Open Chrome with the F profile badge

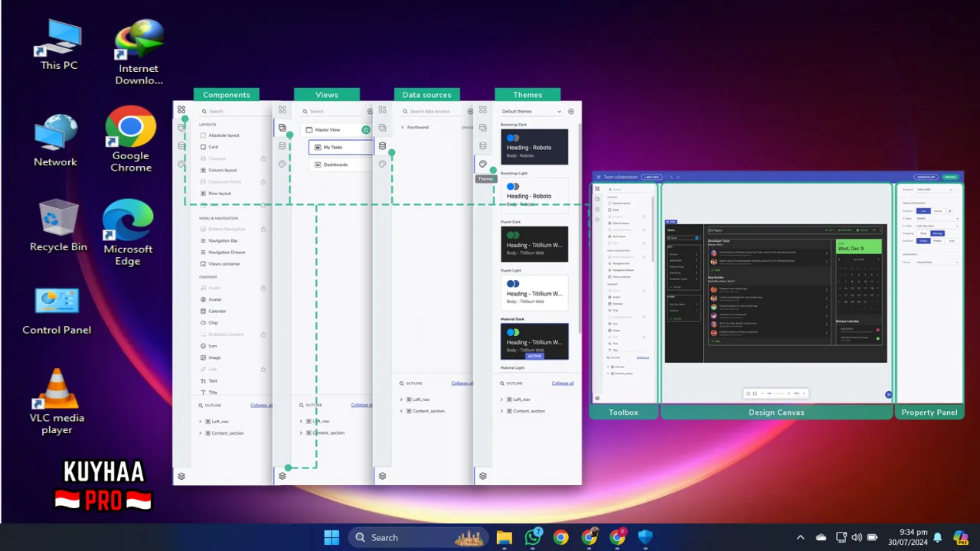click(x=618, y=537)
